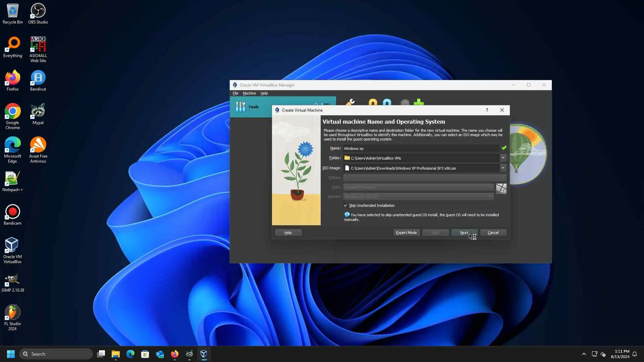
Task: Select the Tools icon in sidebar
Action: (240, 107)
